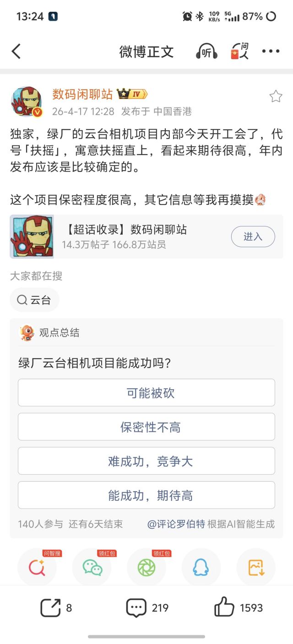
Task: Go back with the left arrow
Action: tap(16, 51)
